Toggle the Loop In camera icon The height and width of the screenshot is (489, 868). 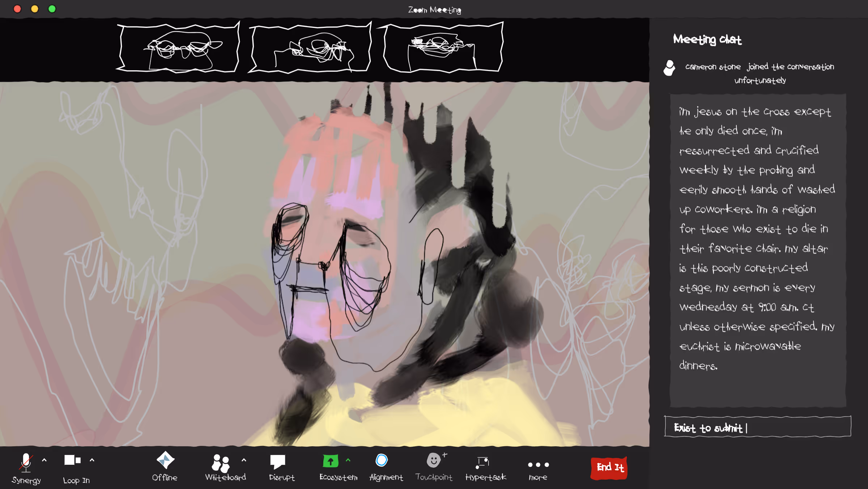(x=72, y=460)
